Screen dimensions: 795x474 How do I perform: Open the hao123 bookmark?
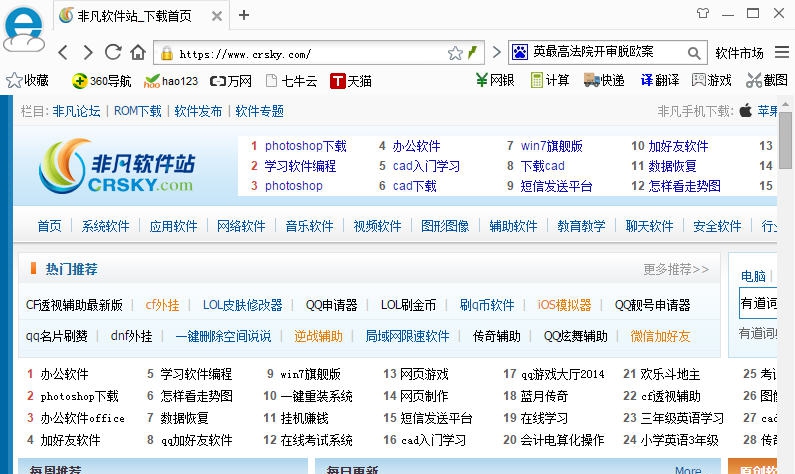coord(171,81)
